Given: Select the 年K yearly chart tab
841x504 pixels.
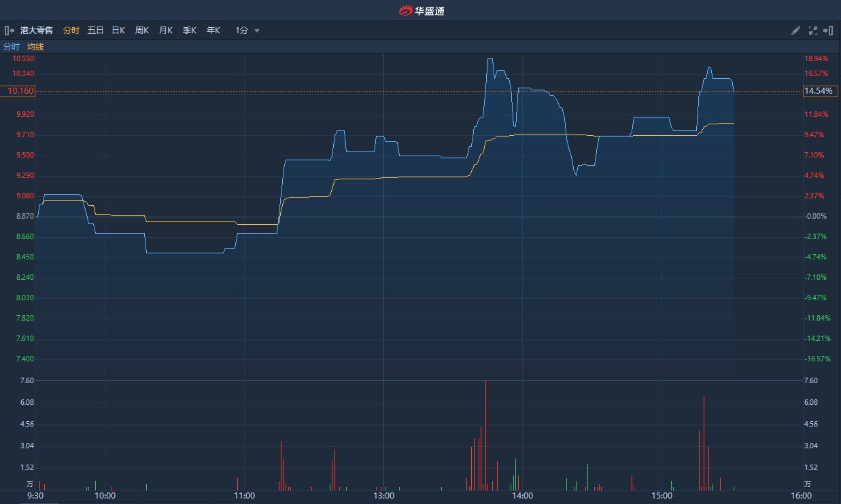Looking at the screenshot, I should point(213,31).
